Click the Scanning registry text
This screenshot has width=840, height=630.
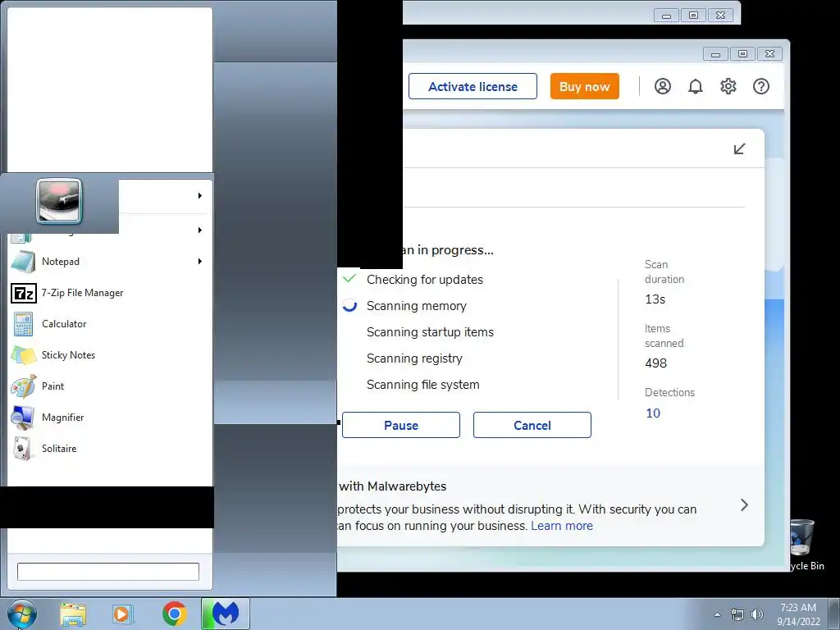pyautogui.click(x=414, y=358)
